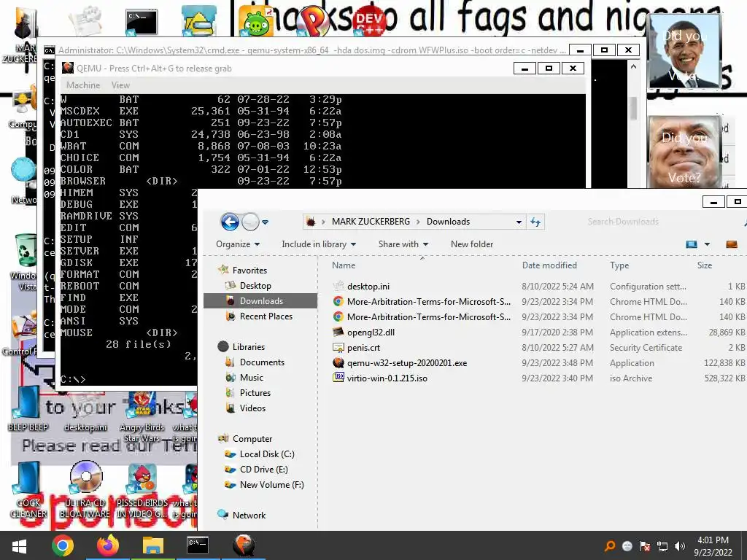Screen dimensions: 747x560
Task: Open the green pig game desktop icon
Action: pos(256,22)
